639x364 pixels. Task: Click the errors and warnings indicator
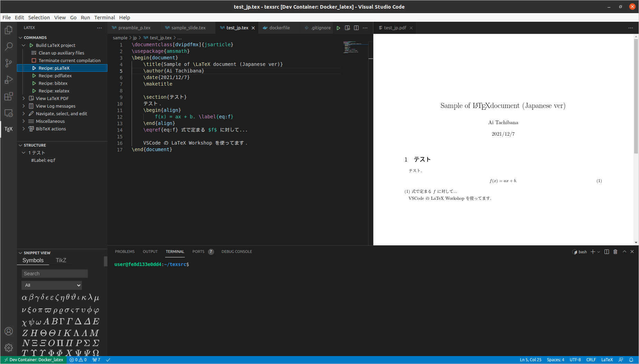(78, 360)
